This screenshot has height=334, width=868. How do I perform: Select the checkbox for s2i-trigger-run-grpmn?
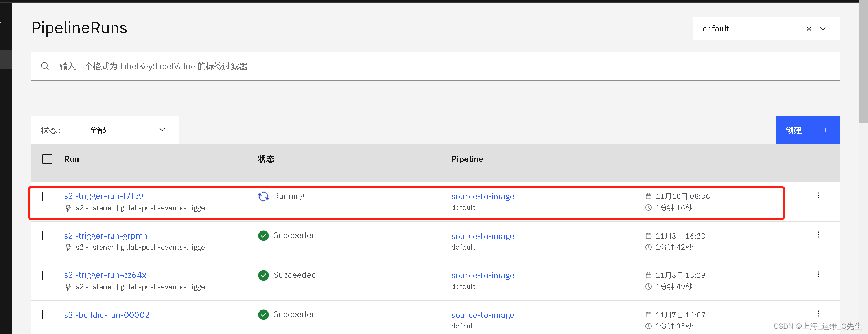(x=47, y=236)
